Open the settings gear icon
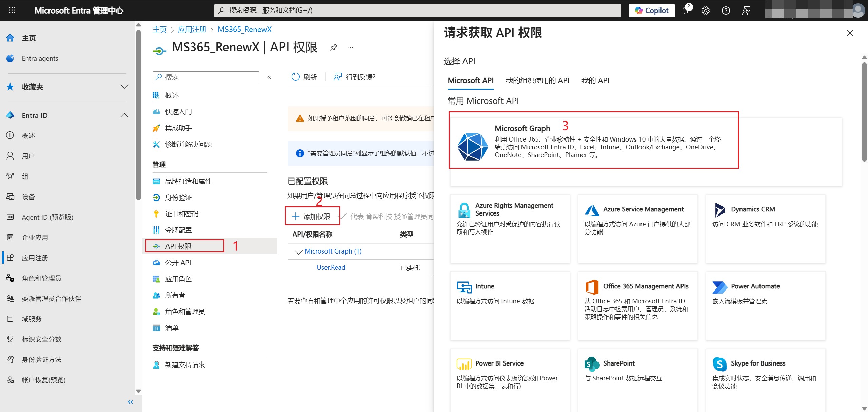 (706, 11)
